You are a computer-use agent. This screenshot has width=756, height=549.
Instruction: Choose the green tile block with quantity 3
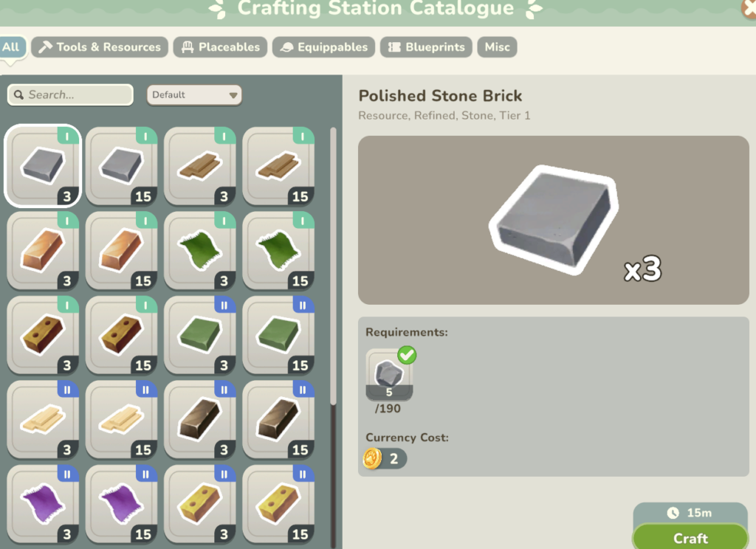point(200,335)
